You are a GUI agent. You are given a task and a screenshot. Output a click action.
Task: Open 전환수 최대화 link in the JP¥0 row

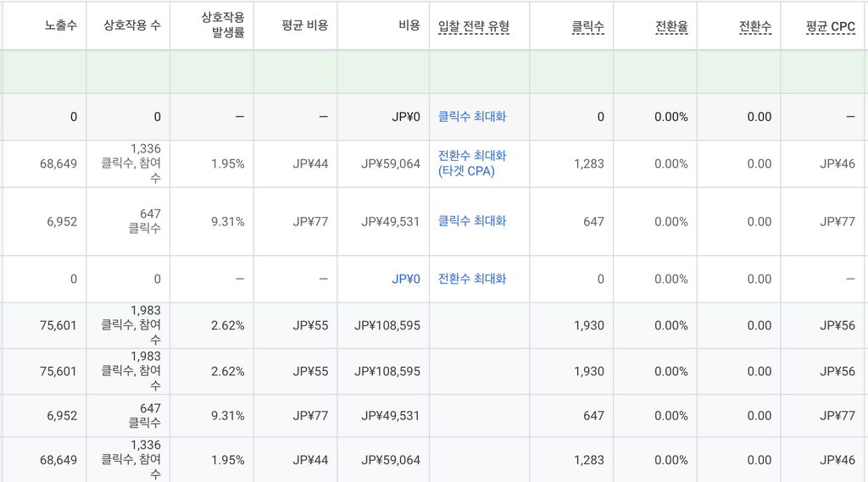472,279
